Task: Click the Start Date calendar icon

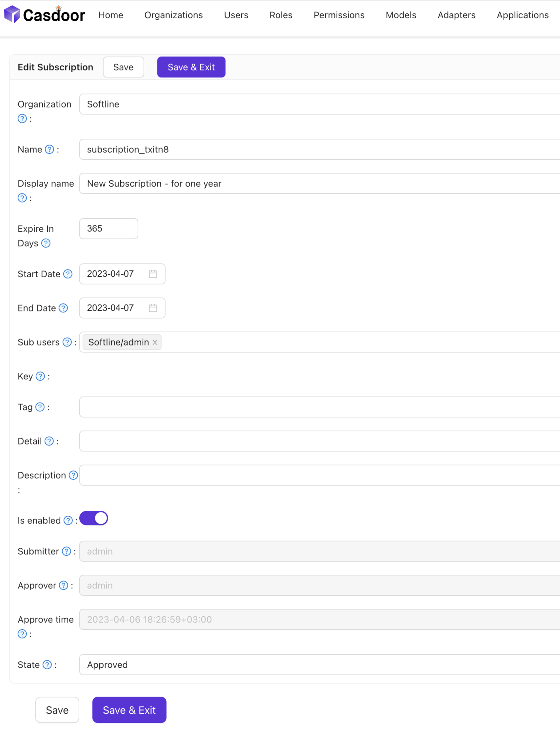Action: (x=153, y=274)
